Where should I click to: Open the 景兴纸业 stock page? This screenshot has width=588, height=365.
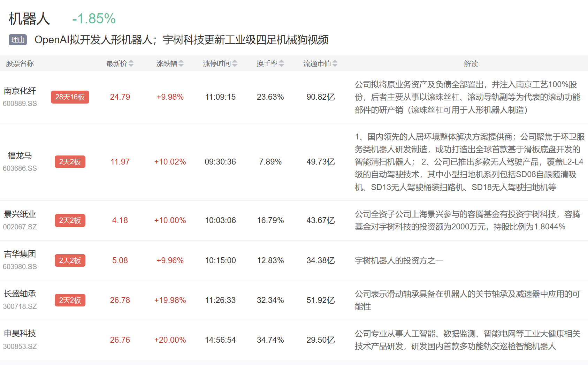[20, 214]
